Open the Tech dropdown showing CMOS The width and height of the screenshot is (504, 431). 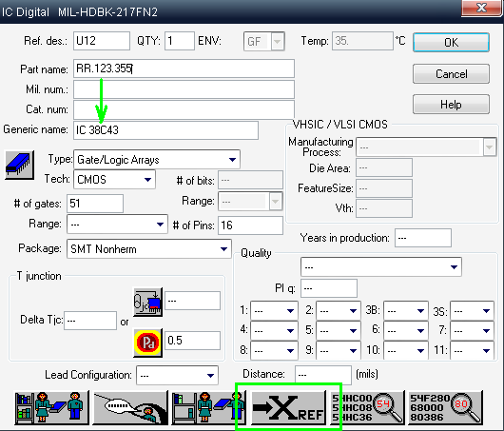(114, 180)
